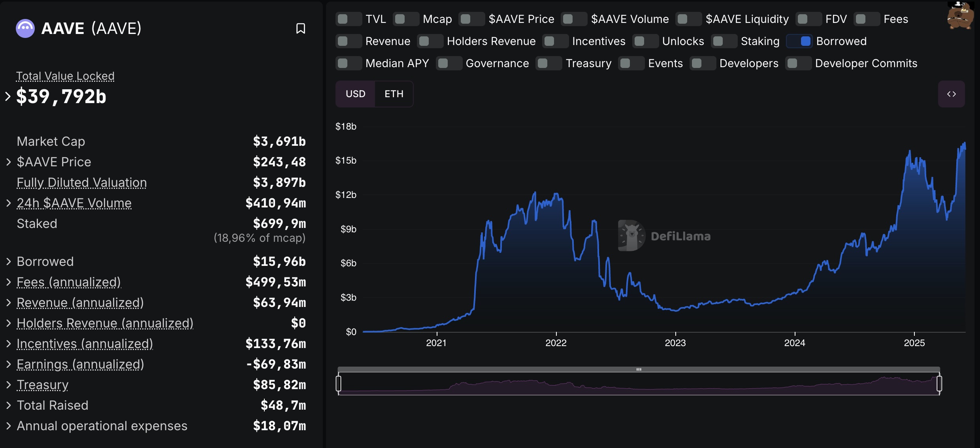The width and height of the screenshot is (980, 448).
Task: Click the Treasury label in stats
Action: coord(43,385)
